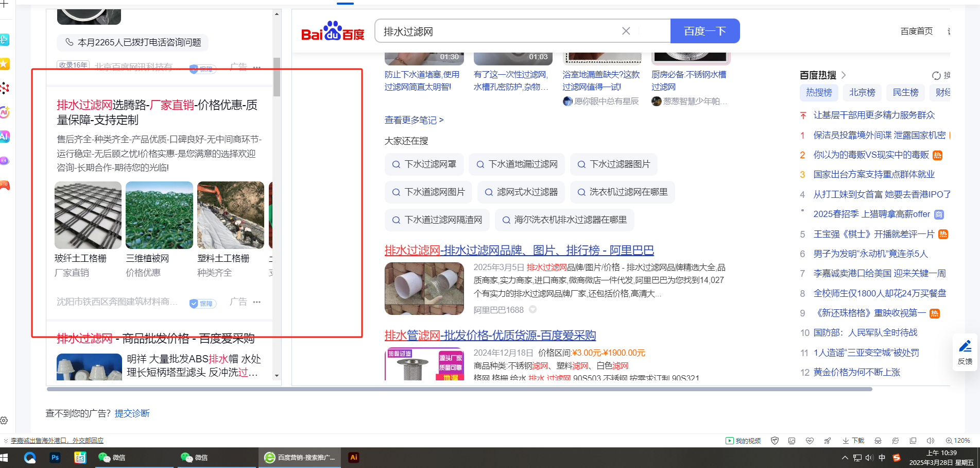Open hot search 保洁员投靠境外间谍 泄露国家机密
This screenshot has width=980, height=468.
[x=880, y=135]
